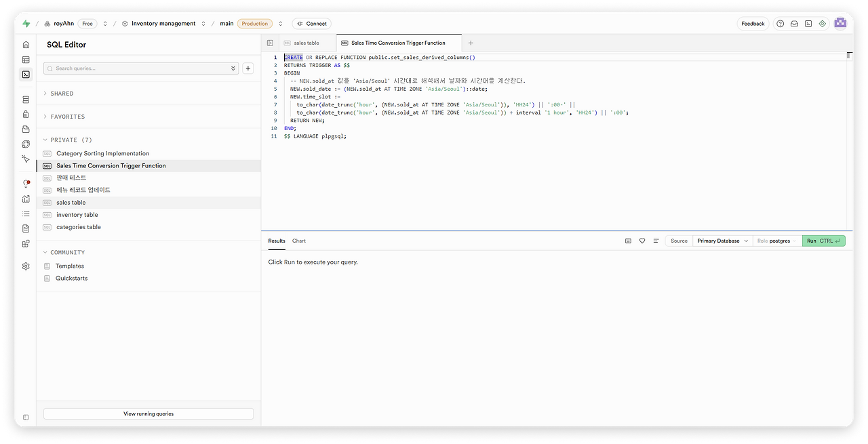Open the Reports chart icon in sidebar
868x444 pixels.
[26, 199]
